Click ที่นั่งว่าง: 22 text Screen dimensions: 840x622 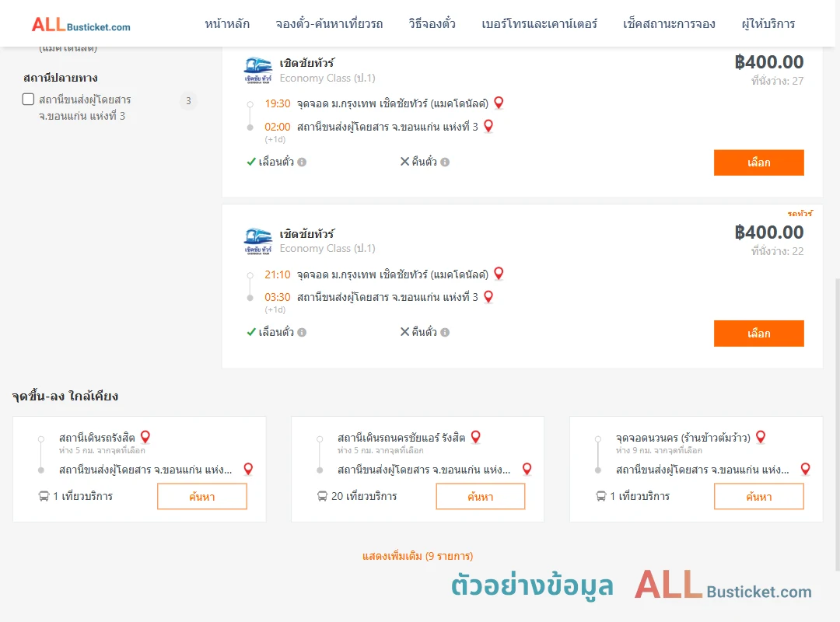(777, 251)
